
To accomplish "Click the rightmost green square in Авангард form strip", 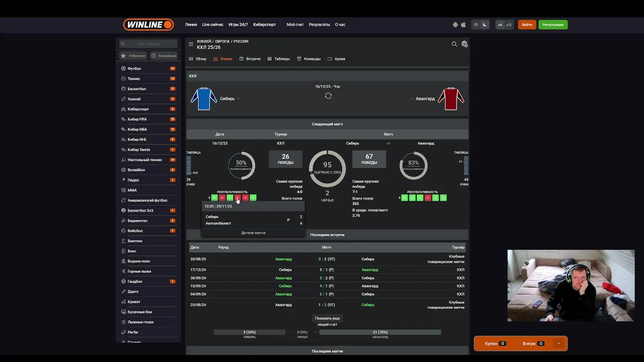I will tap(443, 198).
